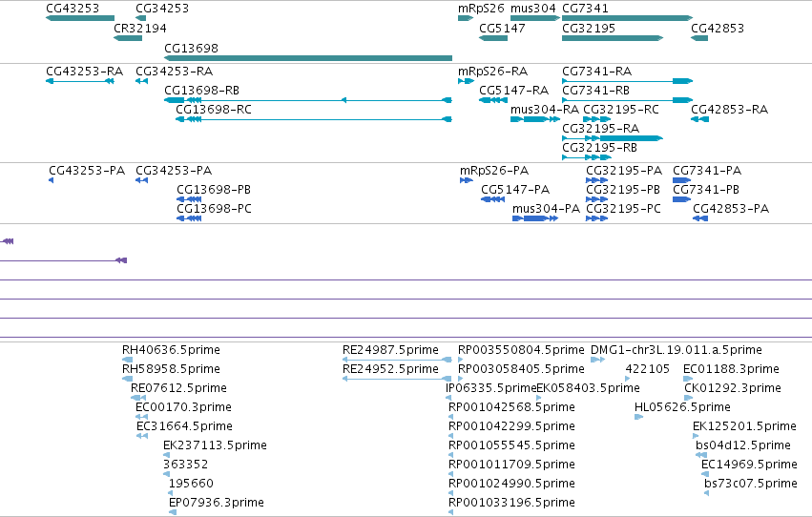Viewport: 812px width, 517px height.
Task: Click the RE24987.5prime EST feature
Action: [397, 360]
